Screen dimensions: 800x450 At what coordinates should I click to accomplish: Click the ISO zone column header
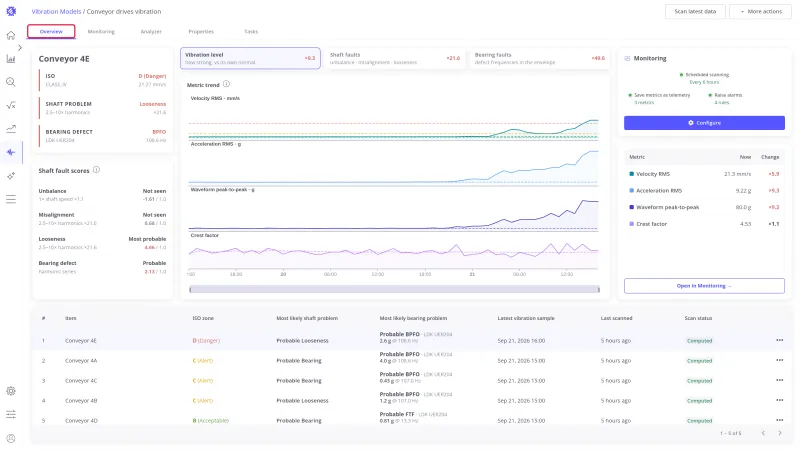(203, 318)
